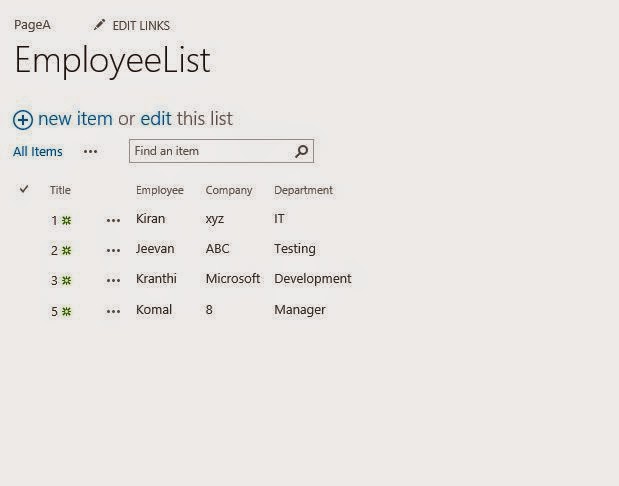Image resolution: width=619 pixels, height=486 pixels.
Task: Open the ellipsis menu for Kranthi row
Action: pyautogui.click(x=113, y=280)
